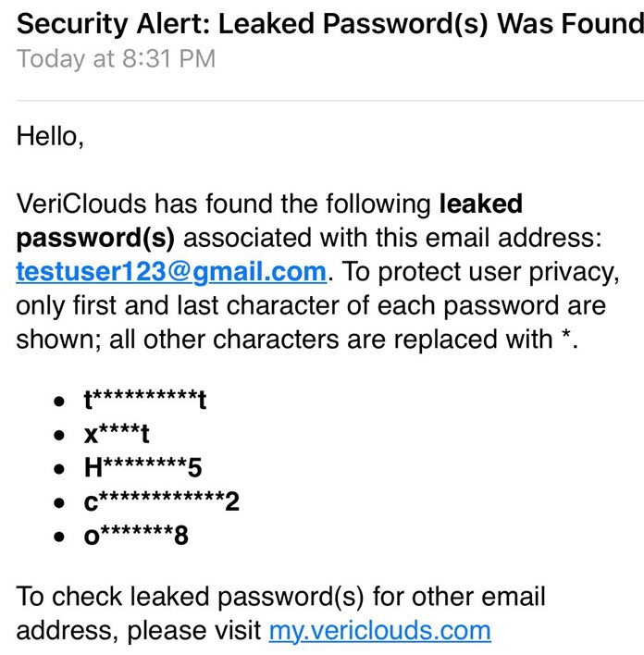Click the bold 'leaked' word
Image resolution: width=644 pixels, height=655 pixels.
pos(480,204)
